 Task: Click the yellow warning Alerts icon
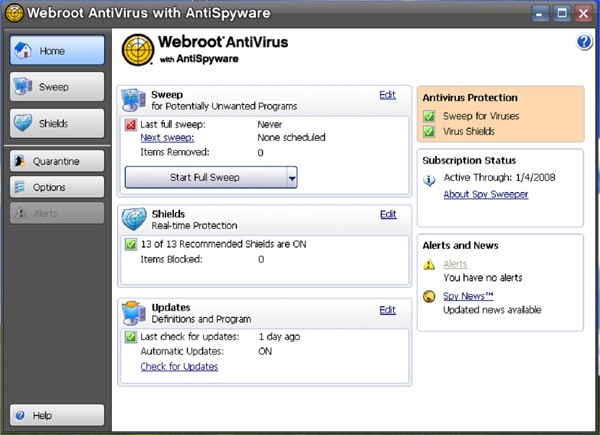429,264
